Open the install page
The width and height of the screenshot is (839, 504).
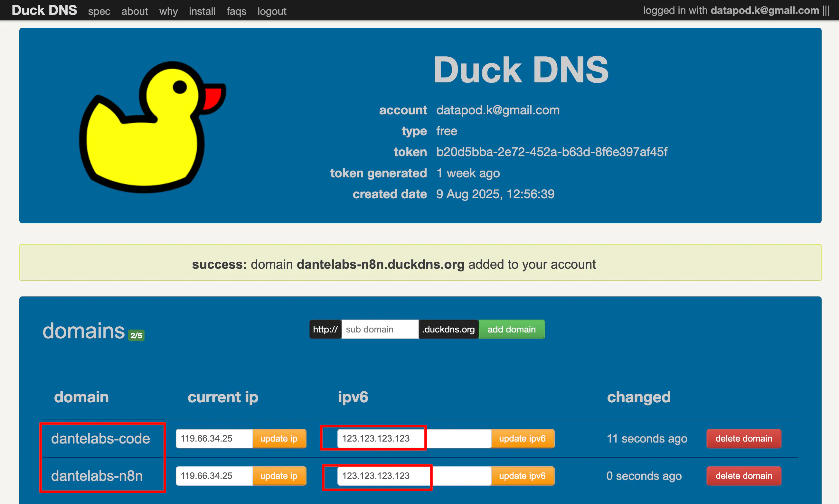202,11
